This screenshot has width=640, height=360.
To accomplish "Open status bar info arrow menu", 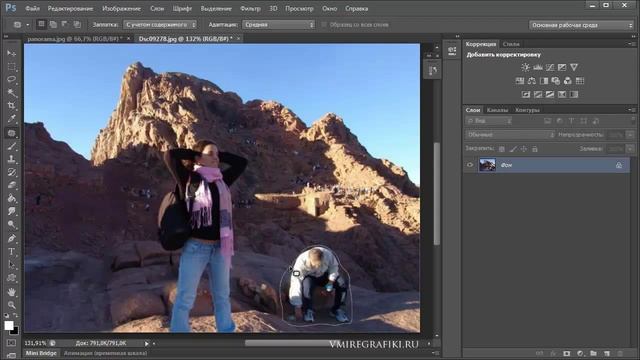I will pyautogui.click(x=147, y=344).
